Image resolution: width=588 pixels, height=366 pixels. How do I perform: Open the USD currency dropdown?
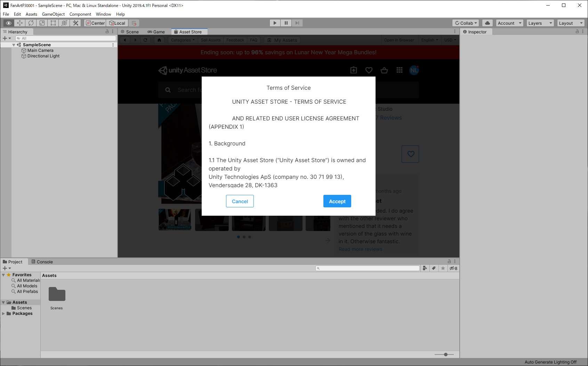tap(450, 40)
